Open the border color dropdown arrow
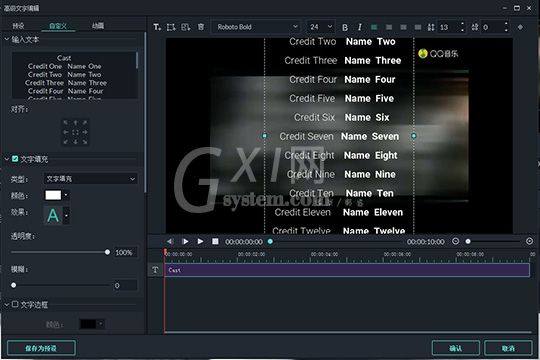This screenshot has width=540, height=360. pos(101,324)
